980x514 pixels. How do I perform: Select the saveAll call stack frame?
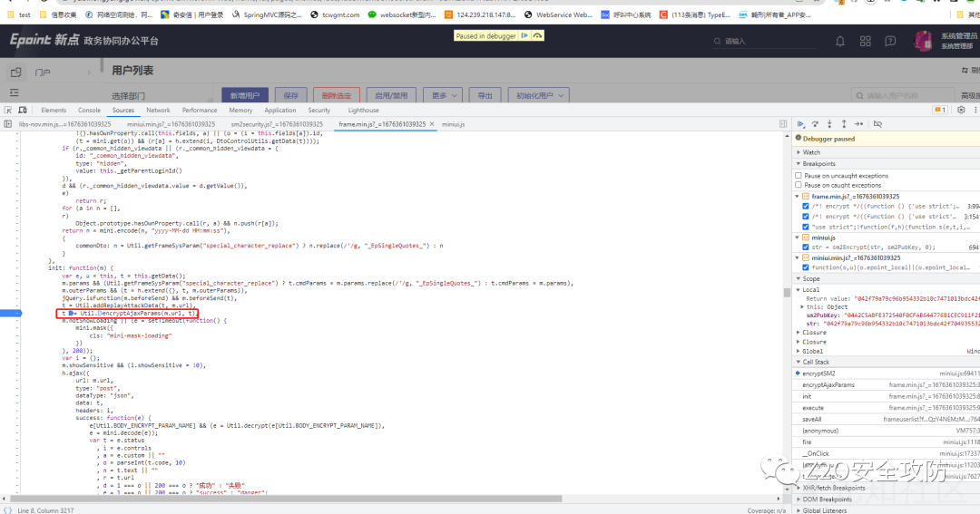887,419
